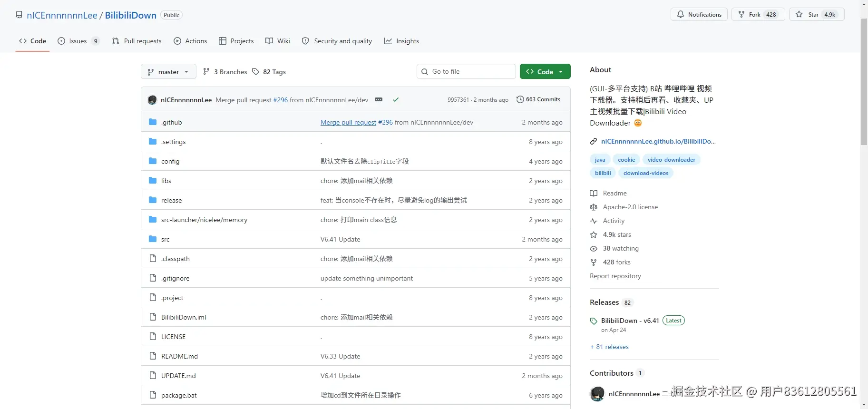The image size is (868, 409).
Task: Select the download-videos topic tag
Action: (646, 173)
